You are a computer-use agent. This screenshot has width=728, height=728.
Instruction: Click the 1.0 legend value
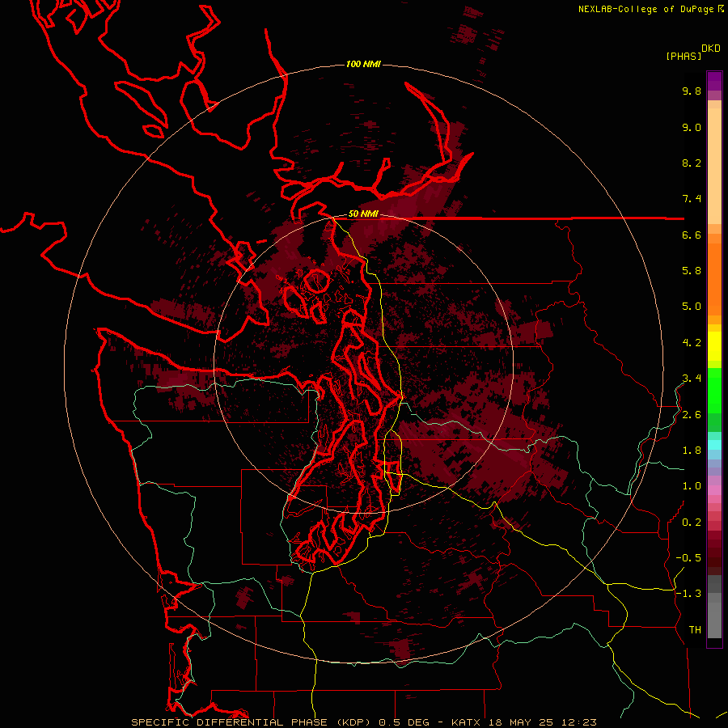pos(692,486)
